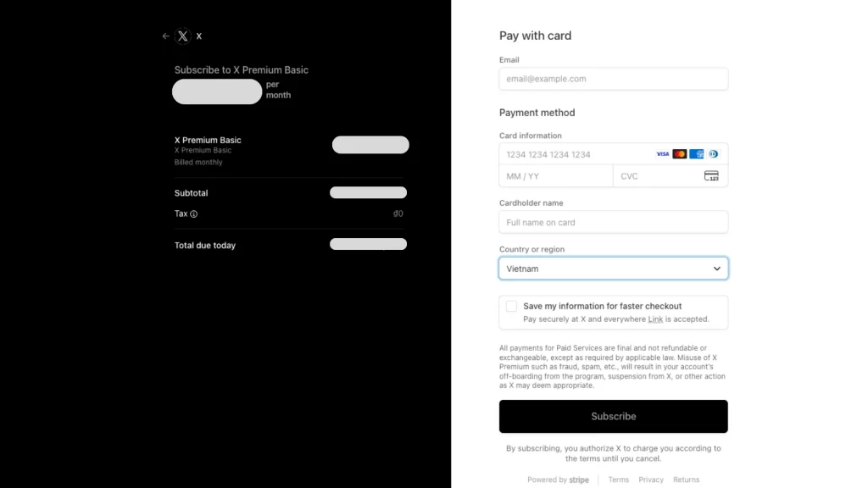
Task: Click the CVC card icon in the CVC field
Action: click(x=711, y=176)
